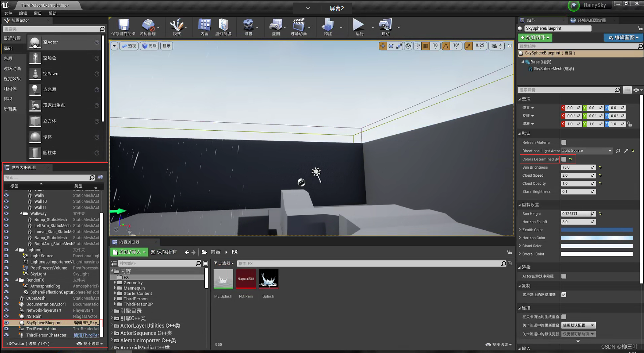
Task: Click 保存所有 button in content browser
Action: pyautogui.click(x=164, y=252)
